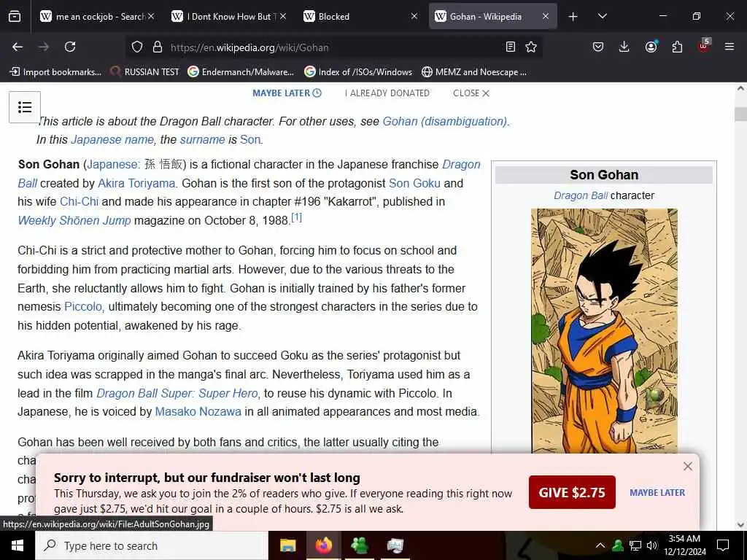This screenshot has height=560, width=747.
Task: Open the Chi-Chi link
Action: (79, 201)
